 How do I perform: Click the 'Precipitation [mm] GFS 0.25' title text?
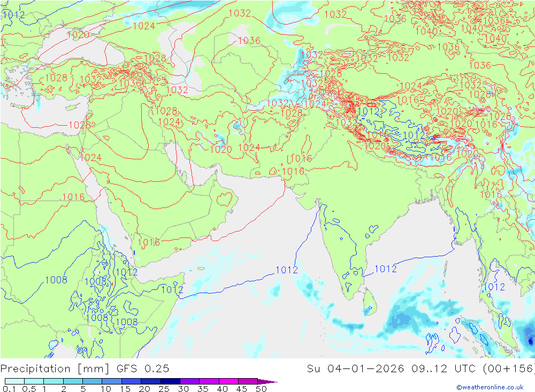click(x=85, y=368)
